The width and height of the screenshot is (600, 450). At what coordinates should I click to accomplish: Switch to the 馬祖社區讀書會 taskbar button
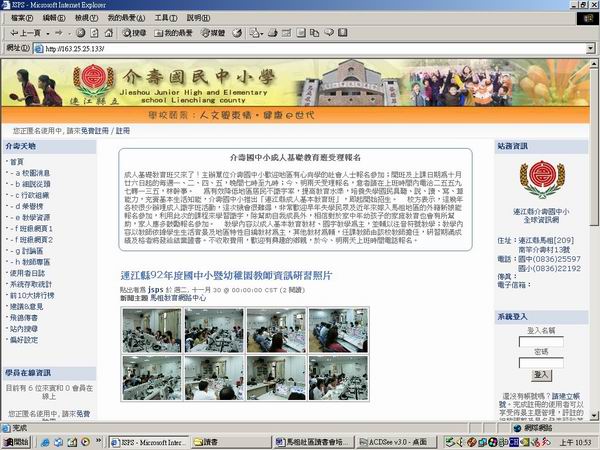[314, 442]
